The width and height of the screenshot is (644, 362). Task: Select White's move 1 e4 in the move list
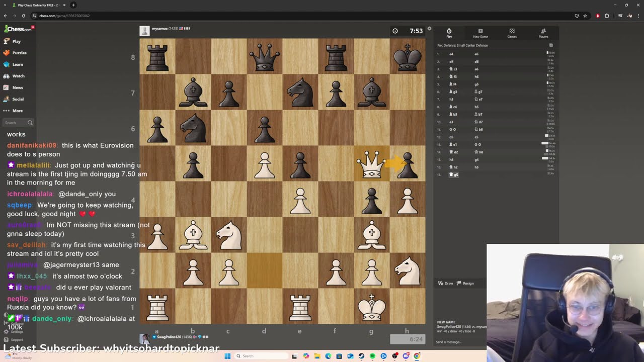pyautogui.click(x=451, y=54)
